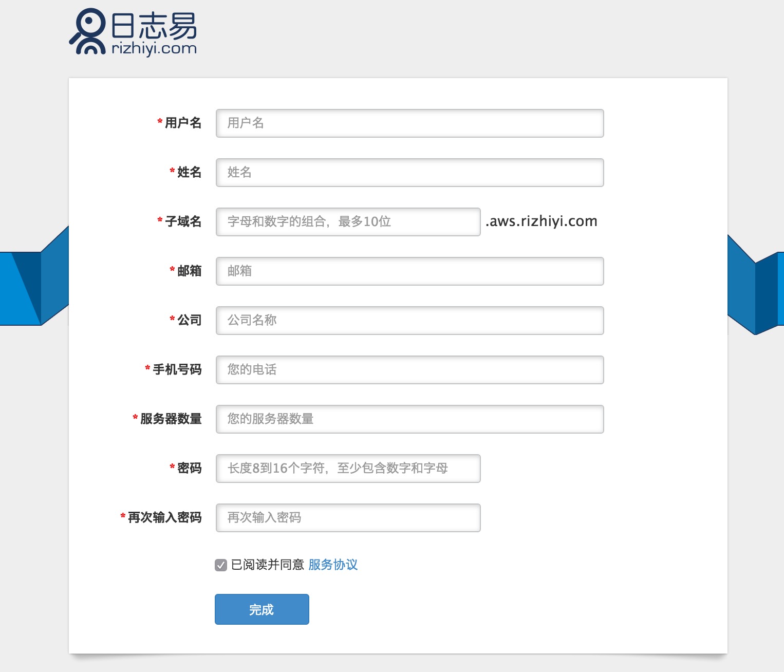Click the .aws.rizhiyi.com domain suffix text
Screen dimensions: 784x672
[x=542, y=221]
